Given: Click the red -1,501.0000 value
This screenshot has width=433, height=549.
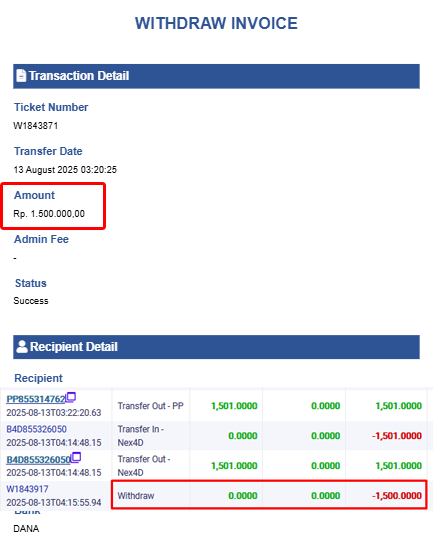Looking at the screenshot, I should tap(397, 436).
